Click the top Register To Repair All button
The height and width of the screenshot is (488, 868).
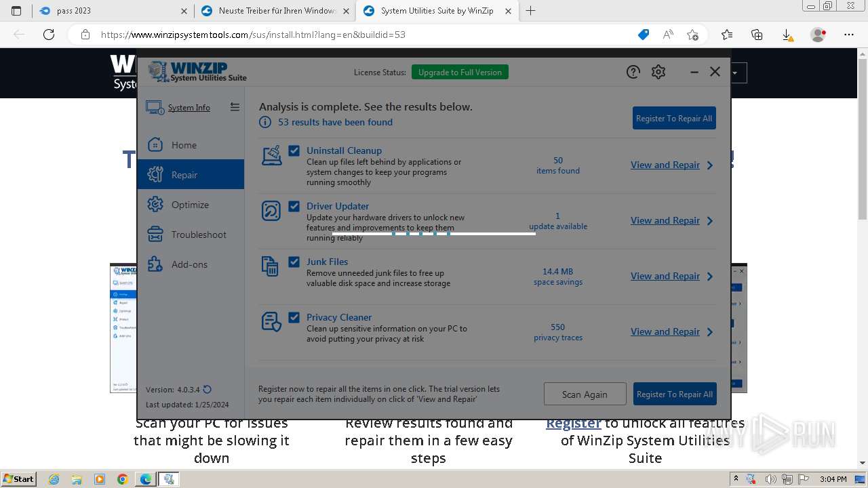coord(674,118)
